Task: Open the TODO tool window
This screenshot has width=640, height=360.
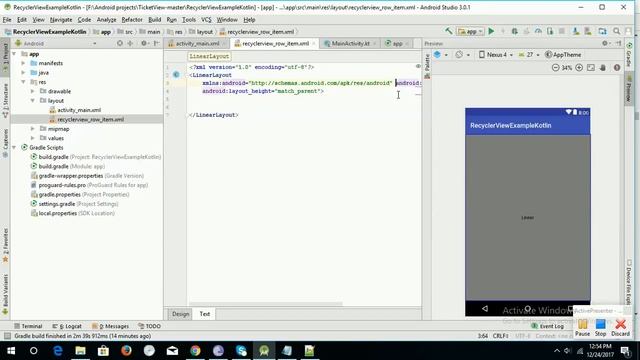Action: (149, 326)
